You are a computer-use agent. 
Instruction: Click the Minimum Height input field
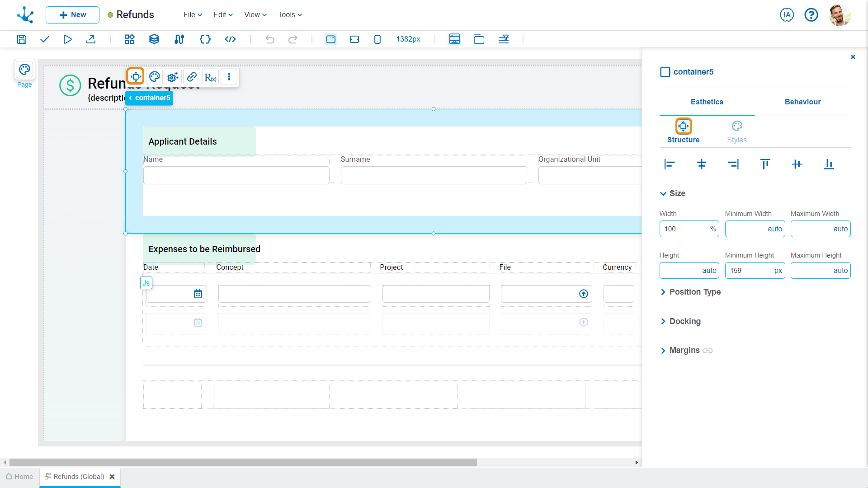[x=750, y=271]
